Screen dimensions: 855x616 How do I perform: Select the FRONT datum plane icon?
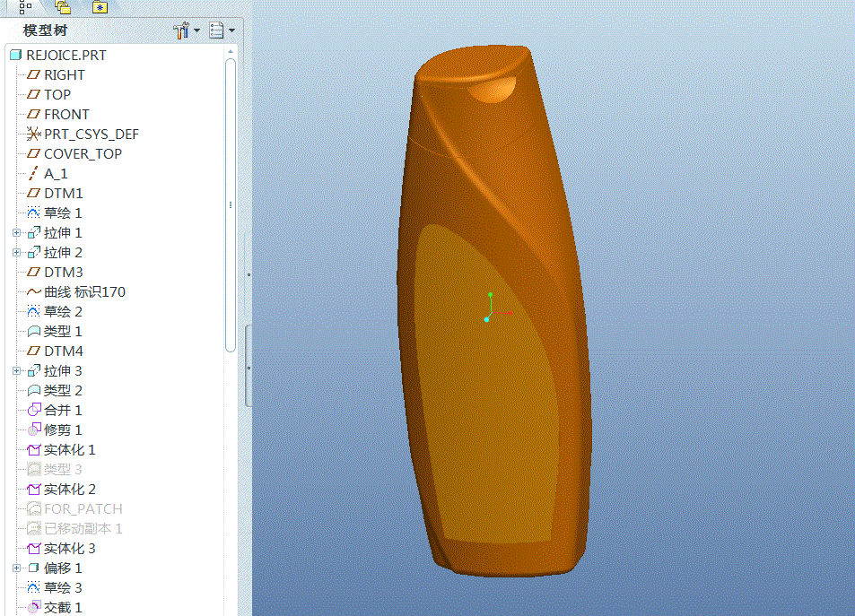tap(34, 114)
